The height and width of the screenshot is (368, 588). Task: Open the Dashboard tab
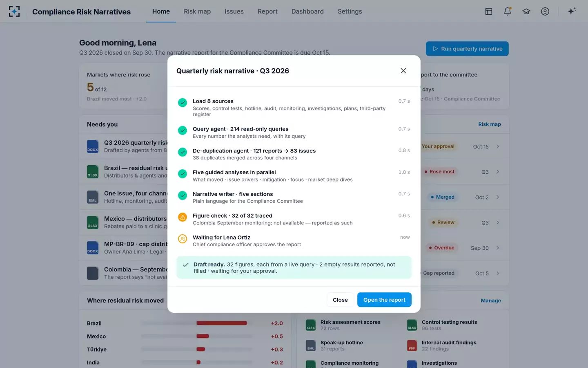click(x=307, y=11)
